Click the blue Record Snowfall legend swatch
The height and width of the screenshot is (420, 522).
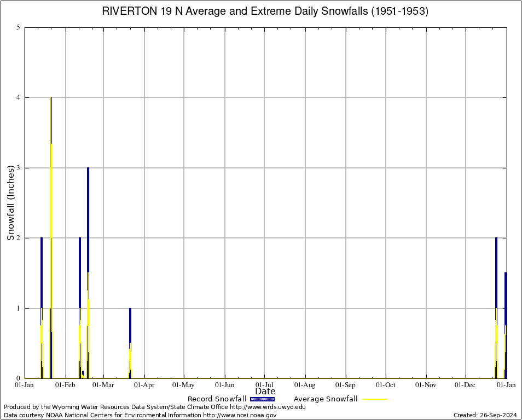[x=263, y=399]
